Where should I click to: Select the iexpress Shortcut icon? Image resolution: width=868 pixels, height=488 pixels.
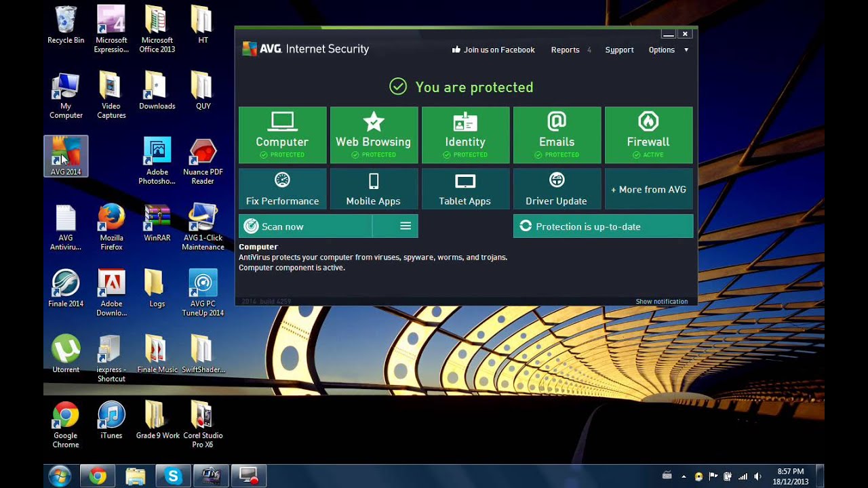tap(111, 359)
